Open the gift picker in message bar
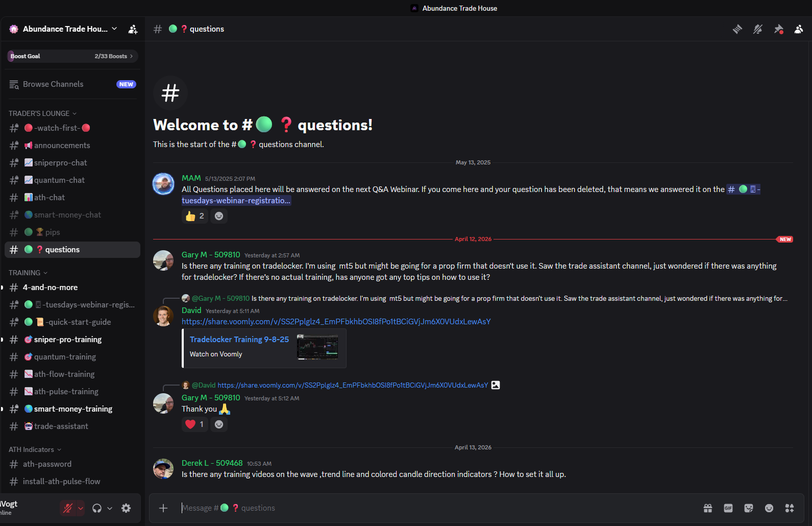This screenshot has height=526, width=812. coord(707,508)
